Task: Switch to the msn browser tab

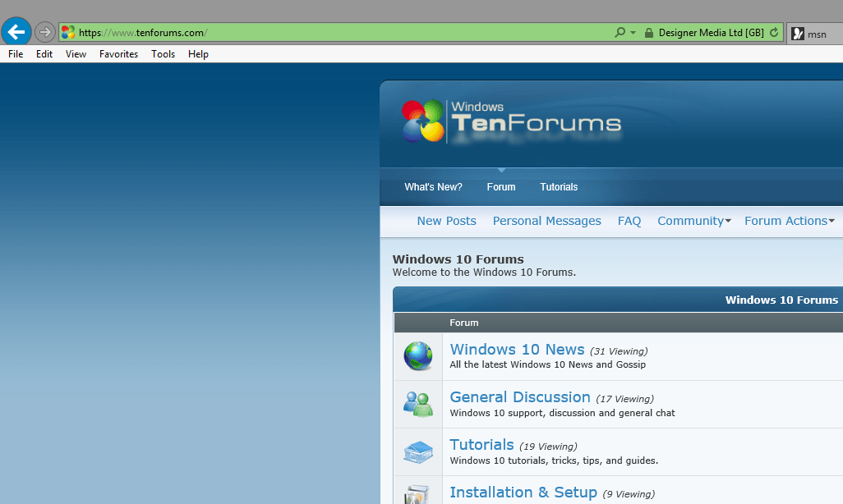Action: pos(815,34)
